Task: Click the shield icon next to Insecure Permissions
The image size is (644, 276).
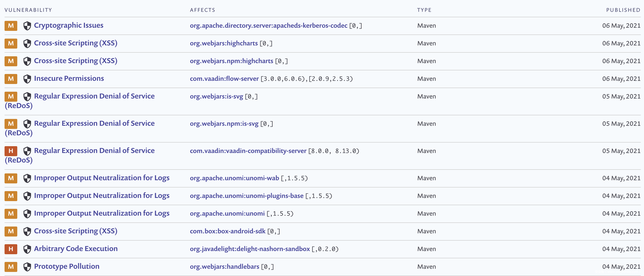Action: pyautogui.click(x=27, y=79)
